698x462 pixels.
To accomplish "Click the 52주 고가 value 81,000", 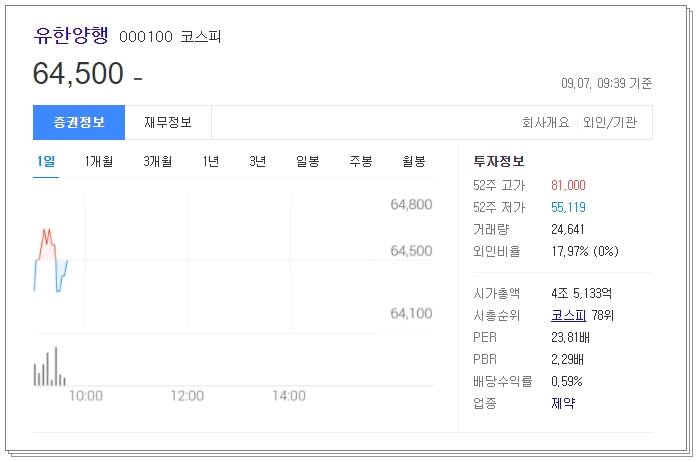I will coord(568,185).
